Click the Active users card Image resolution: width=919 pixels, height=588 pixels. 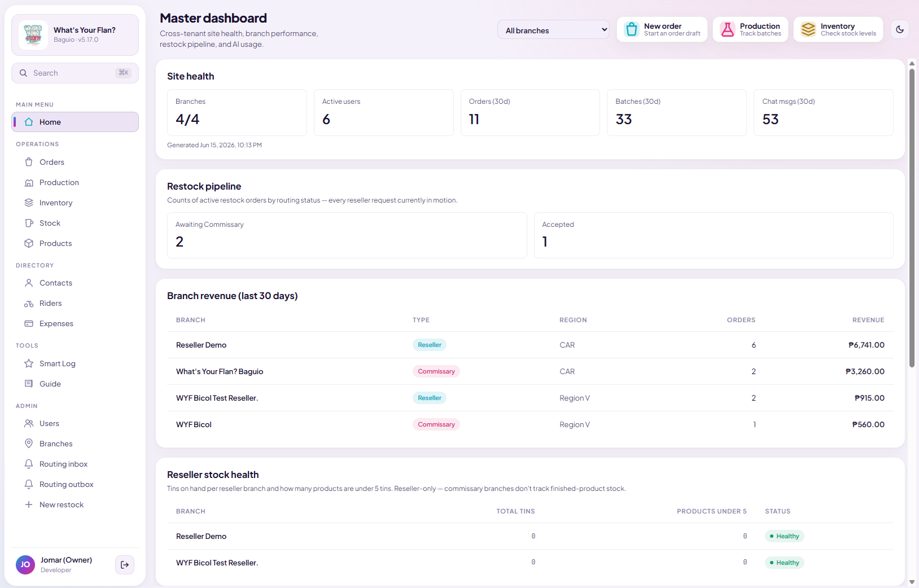click(x=384, y=112)
